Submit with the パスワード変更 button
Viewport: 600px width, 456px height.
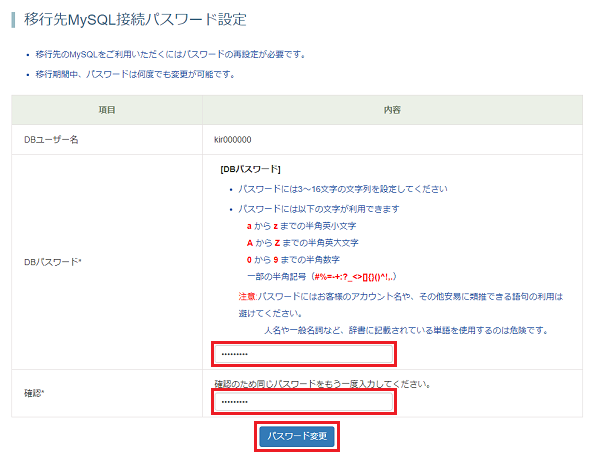[x=297, y=436]
